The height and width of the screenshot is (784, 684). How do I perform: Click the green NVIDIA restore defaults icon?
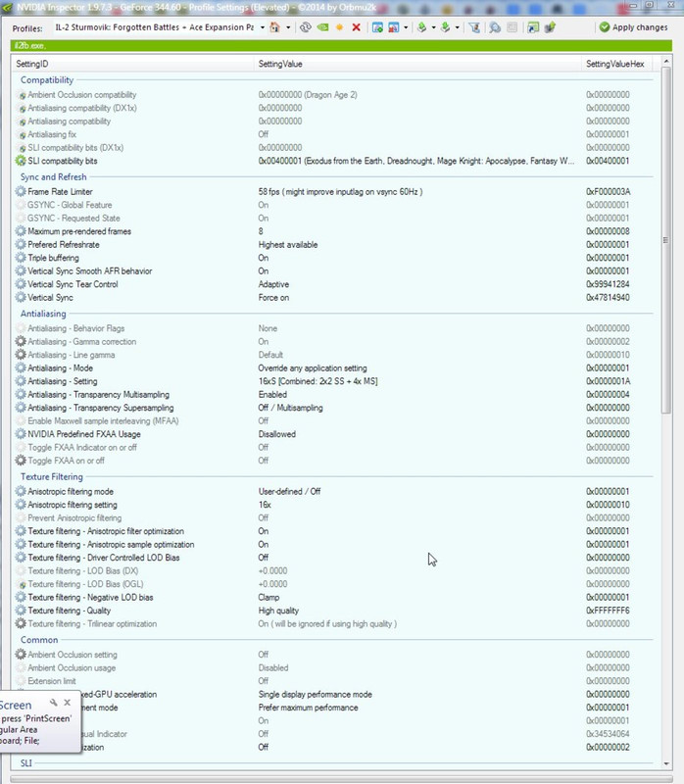(322, 27)
